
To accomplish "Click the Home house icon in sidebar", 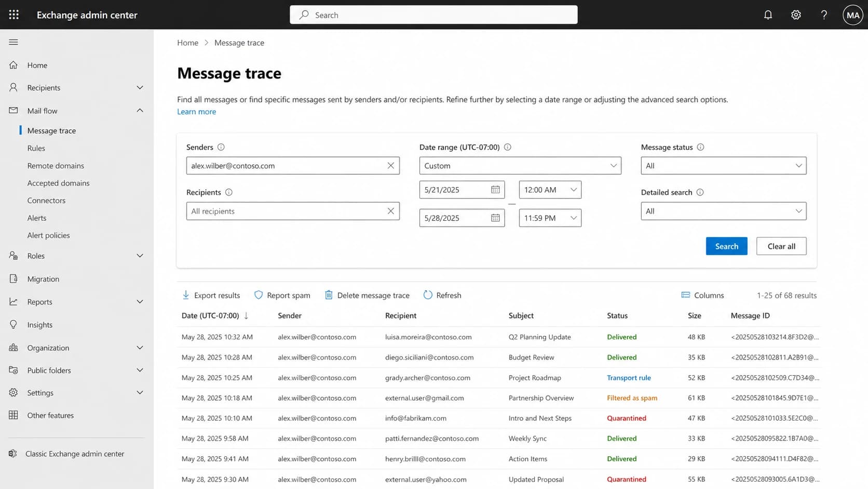I will (13, 65).
